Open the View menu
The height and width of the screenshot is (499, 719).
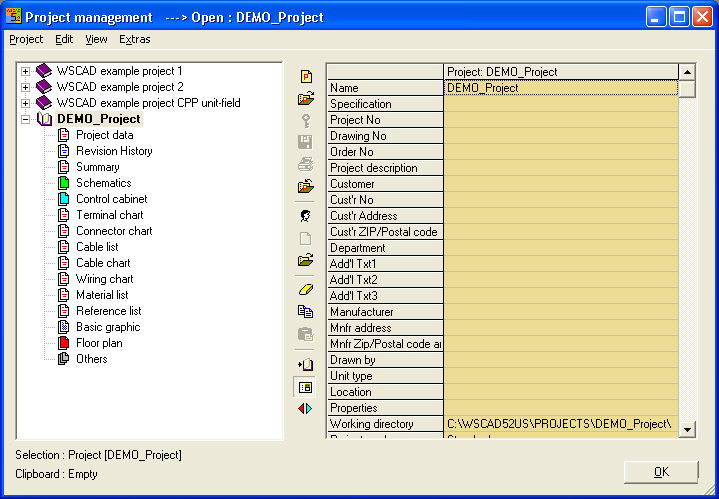click(x=96, y=39)
